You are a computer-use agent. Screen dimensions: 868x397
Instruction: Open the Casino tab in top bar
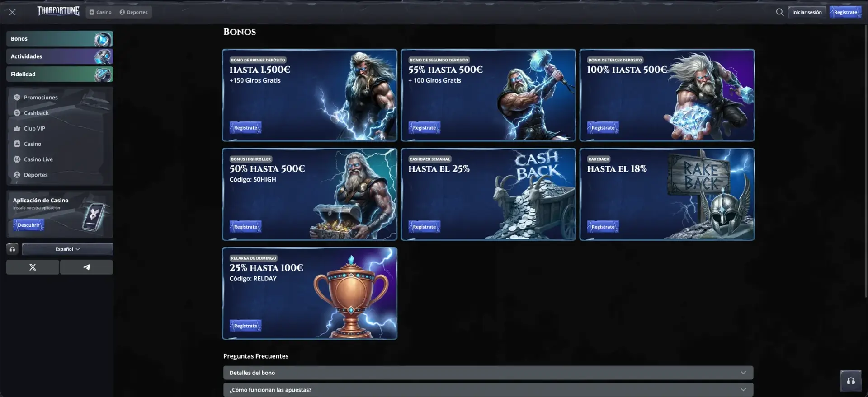tap(100, 12)
